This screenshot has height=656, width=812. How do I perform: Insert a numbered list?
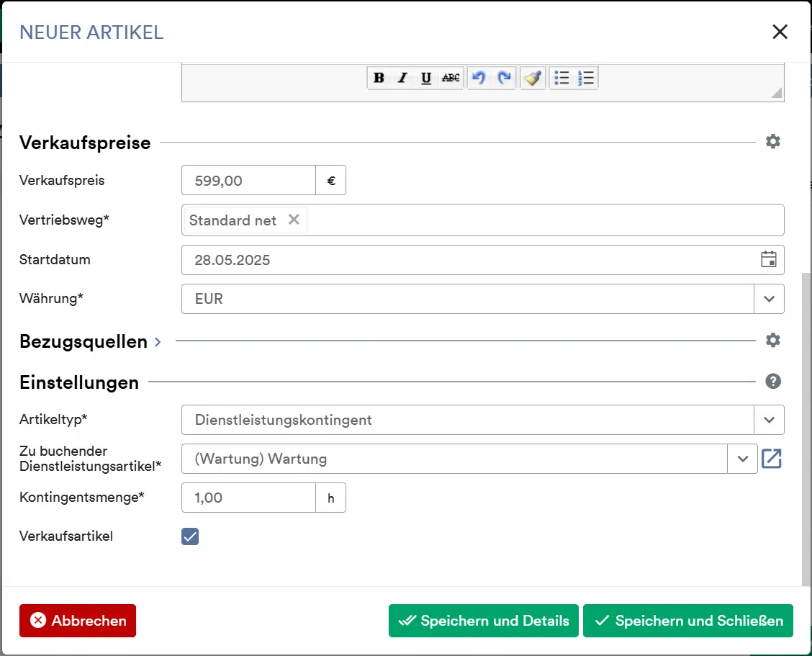pos(586,78)
